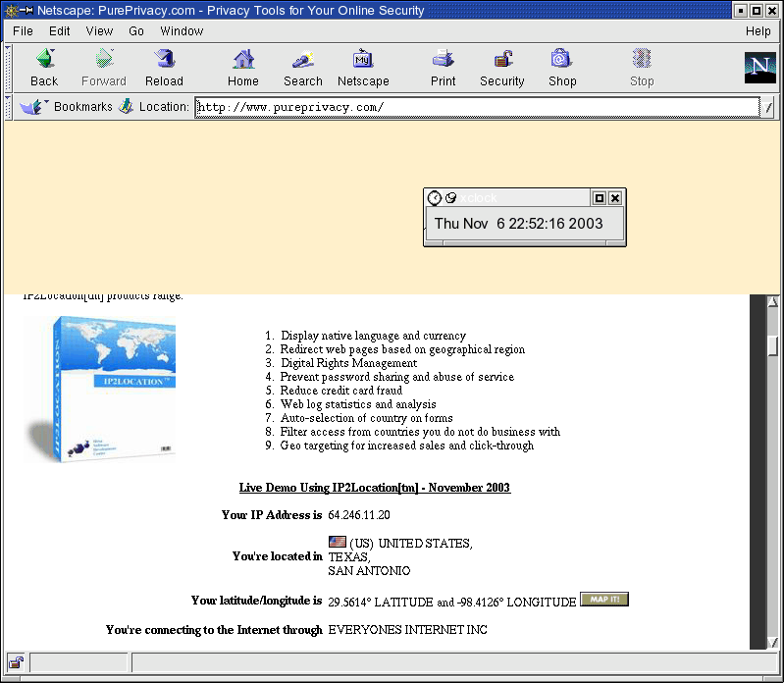The width and height of the screenshot is (784, 683).
Task: Click list item Digital Rights Management
Action: pyautogui.click(x=348, y=362)
